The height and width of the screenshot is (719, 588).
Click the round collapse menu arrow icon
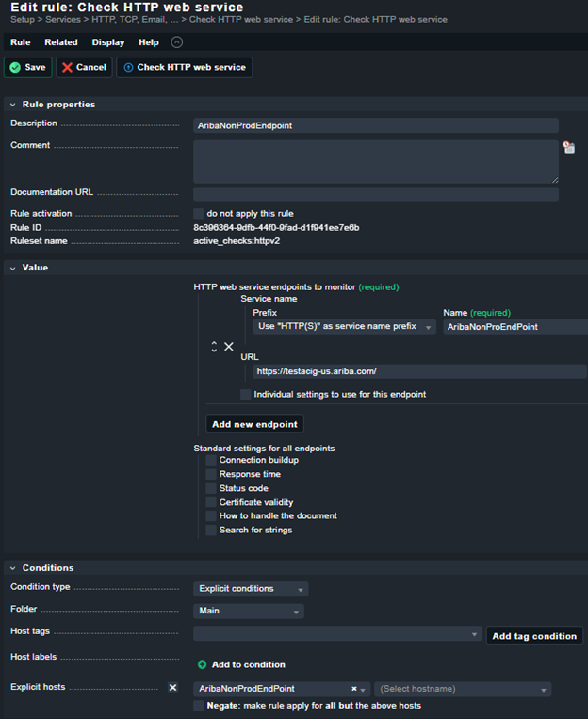pos(177,42)
